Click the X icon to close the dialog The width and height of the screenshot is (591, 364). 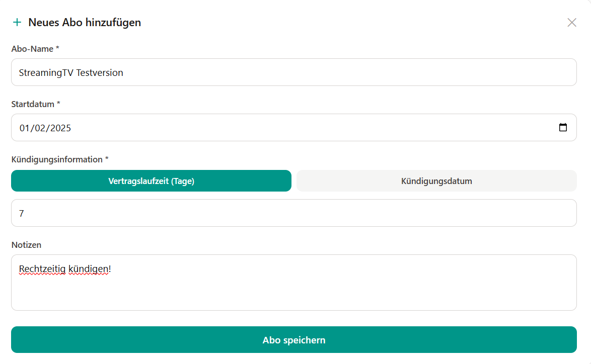571,22
